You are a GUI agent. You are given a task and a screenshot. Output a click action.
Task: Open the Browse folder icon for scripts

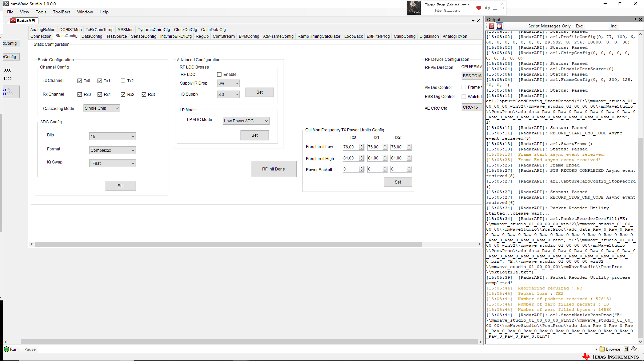pyautogui.click(x=602, y=349)
